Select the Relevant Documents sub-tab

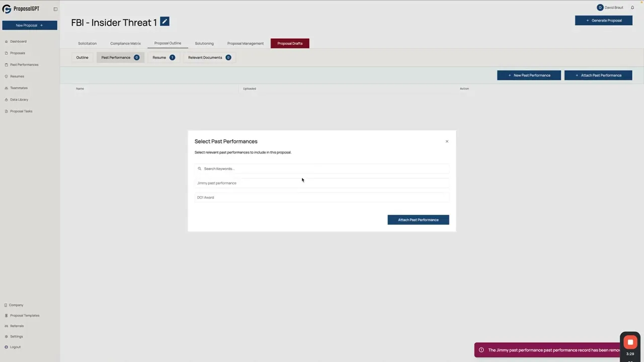[x=209, y=57]
